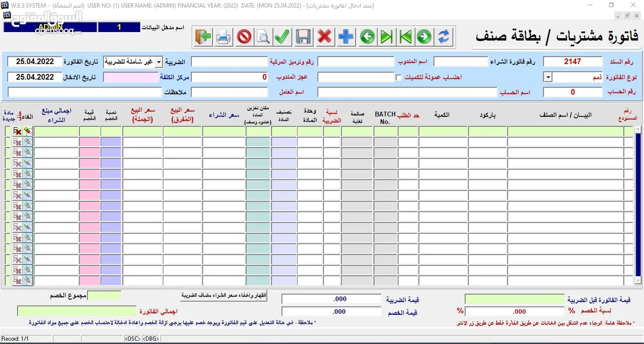
Task: Click the green right-pointing triangle with bar
Action: [386, 37]
